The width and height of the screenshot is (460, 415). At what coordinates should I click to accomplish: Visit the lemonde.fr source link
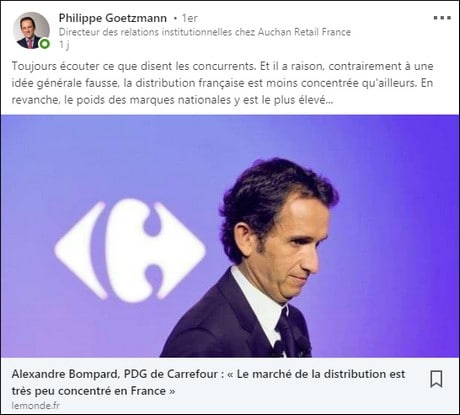click(x=36, y=406)
